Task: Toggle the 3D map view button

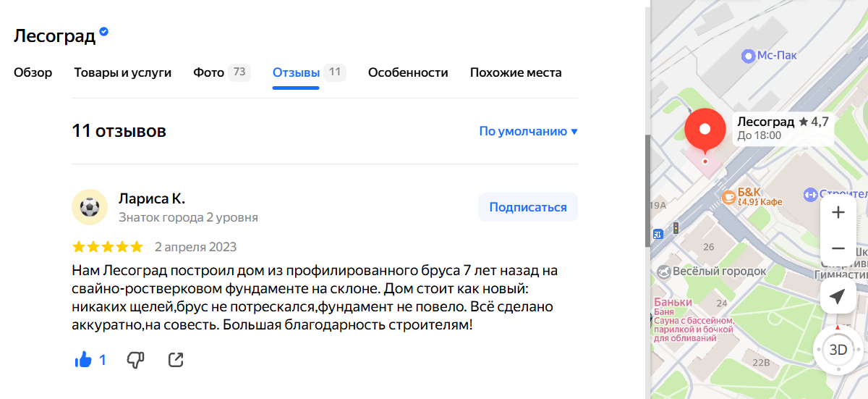Action: (x=838, y=350)
